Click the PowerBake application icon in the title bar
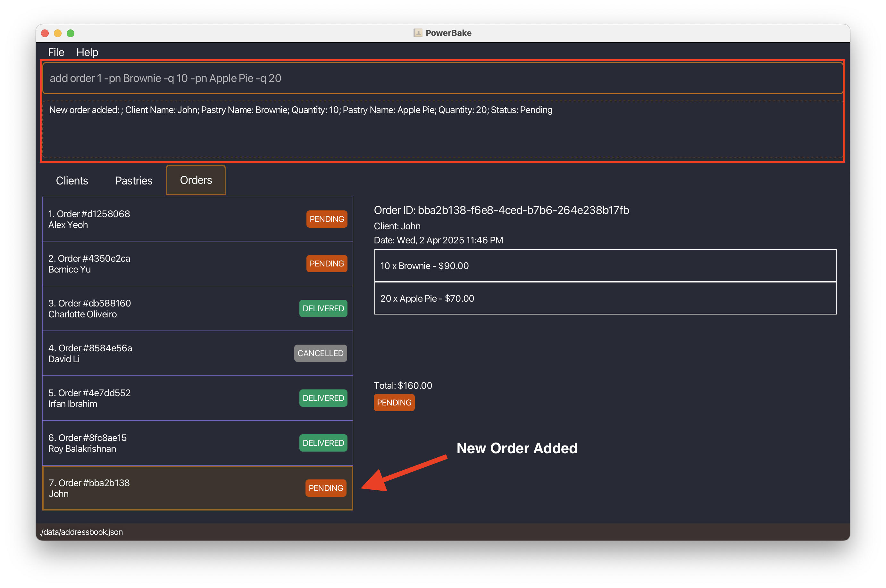 coord(418,33)
